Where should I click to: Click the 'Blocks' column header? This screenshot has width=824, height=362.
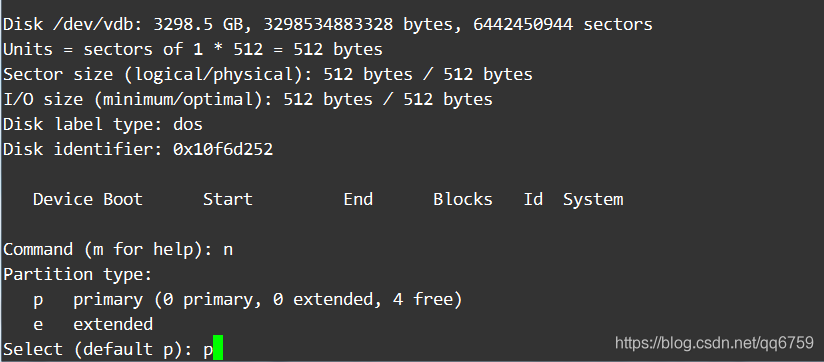pos(463,200)
